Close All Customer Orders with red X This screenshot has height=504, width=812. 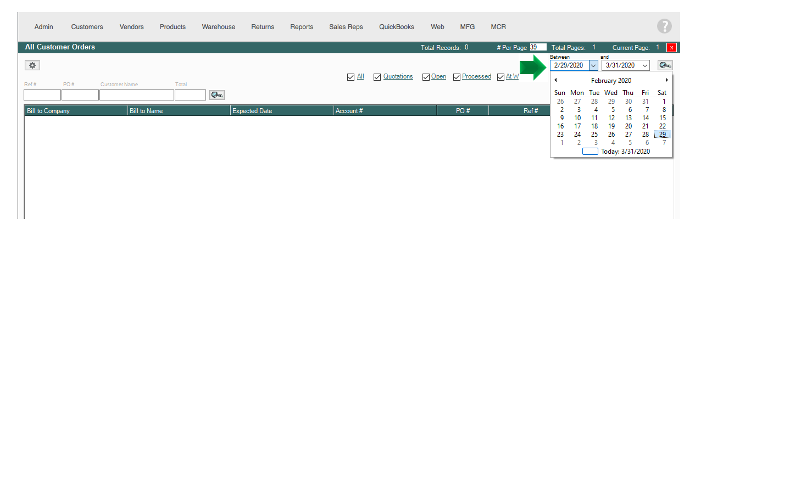tap(671, 48)
